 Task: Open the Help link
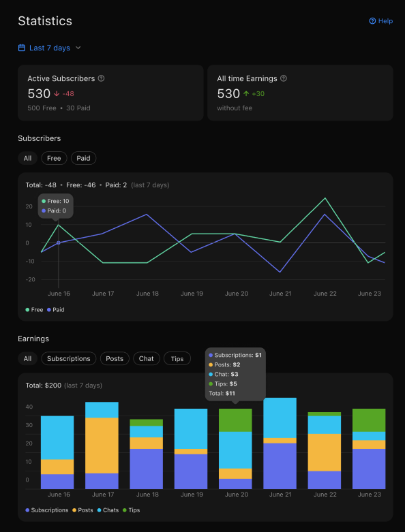pyautogui.click(x=381, y=21)
